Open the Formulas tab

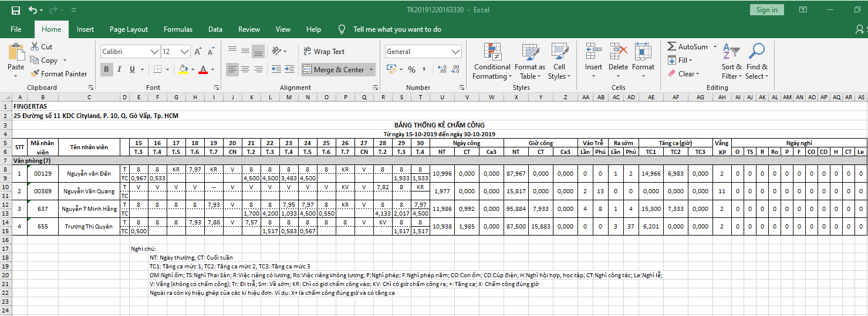coord(178,29)
